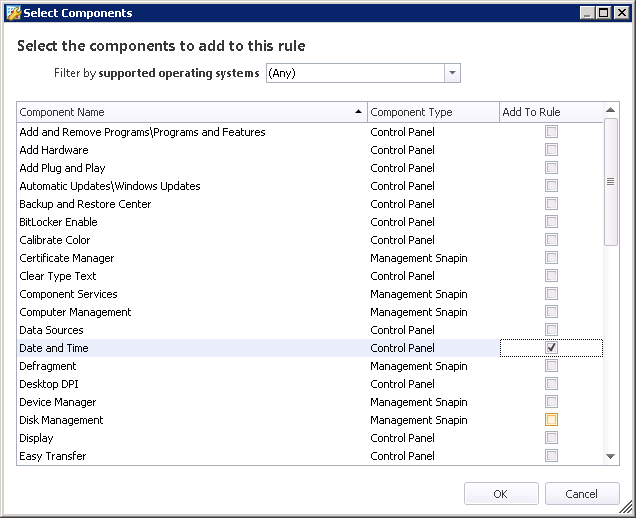This screenshot has width=636, height=518.
Task: Click Control Panel type for Display
Action: pyautogui.click(x=402, y=438)
